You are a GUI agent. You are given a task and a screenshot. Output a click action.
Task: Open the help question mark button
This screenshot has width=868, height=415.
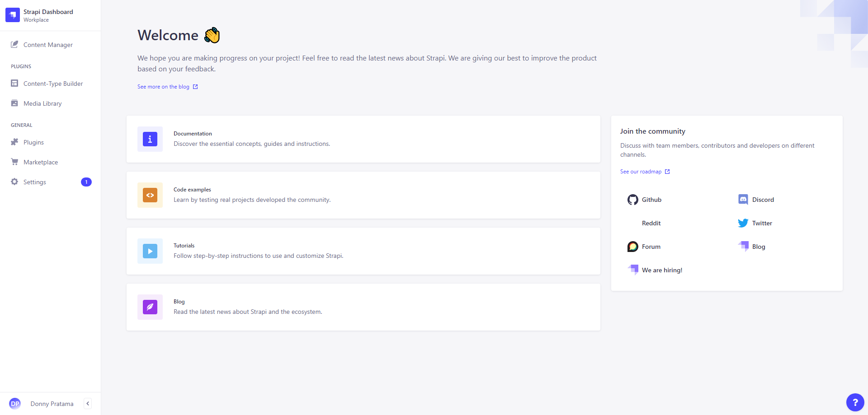855,402
